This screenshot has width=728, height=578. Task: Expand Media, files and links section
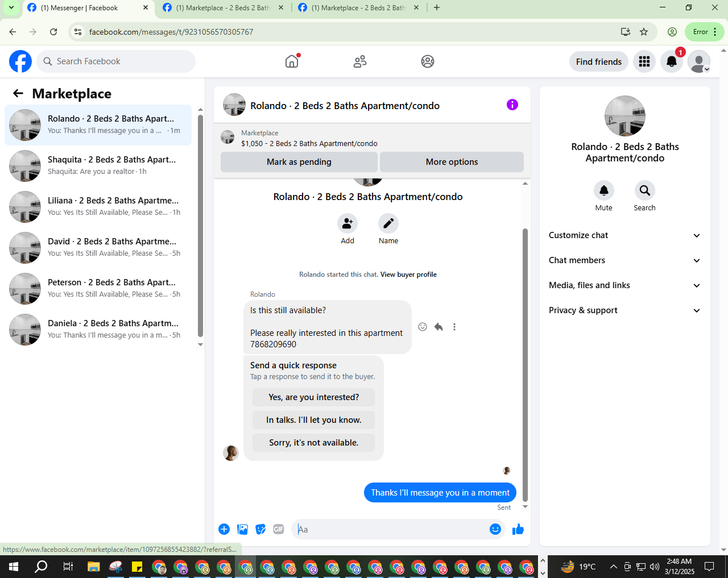(x=625, y=285)
